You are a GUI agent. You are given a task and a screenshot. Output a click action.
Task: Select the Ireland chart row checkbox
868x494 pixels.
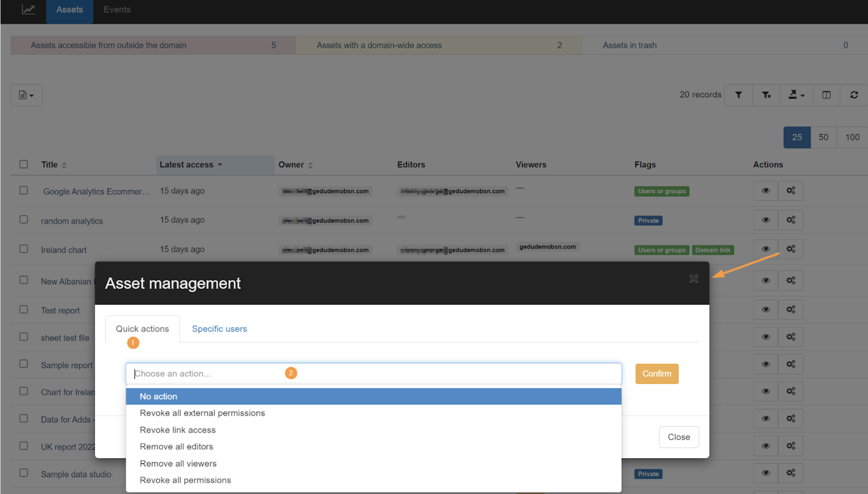pos(24,249)
